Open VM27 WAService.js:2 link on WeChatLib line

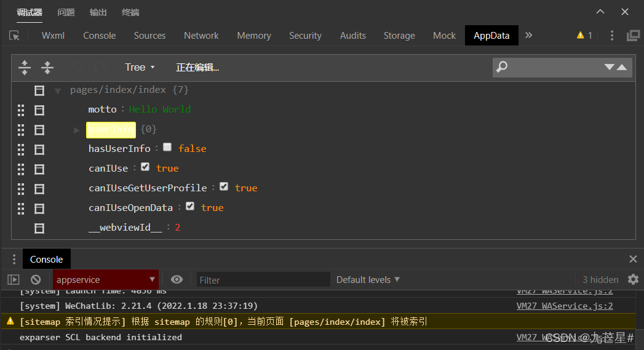pos(565,306)
